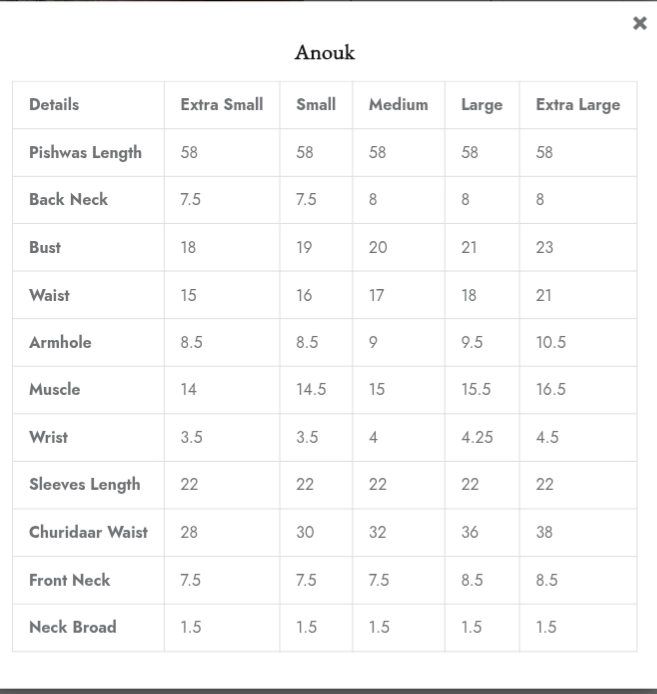657x694 pixels.
Task: Close the Anouk size chart popup
Action: (640, 23)
